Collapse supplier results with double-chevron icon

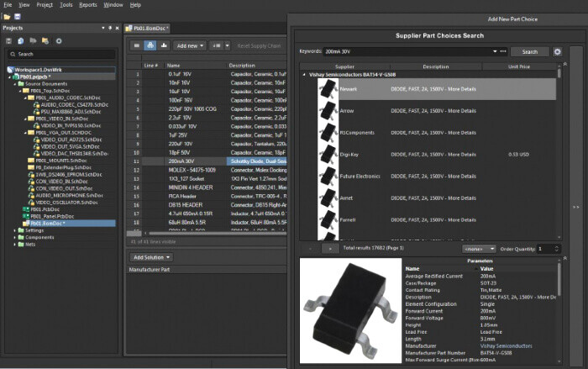coord(565,64)
